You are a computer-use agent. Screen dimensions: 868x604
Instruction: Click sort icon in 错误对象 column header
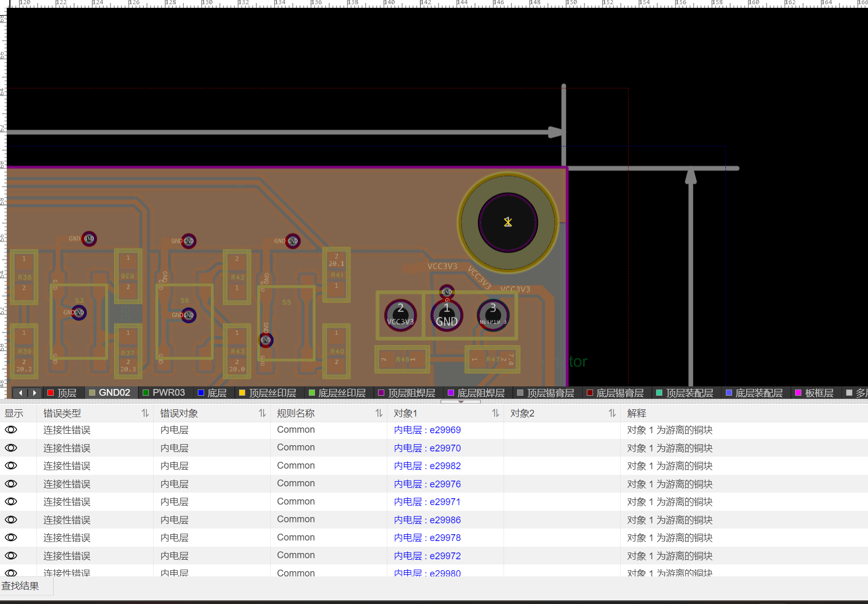pyautogui.click(x=262, y=413)
